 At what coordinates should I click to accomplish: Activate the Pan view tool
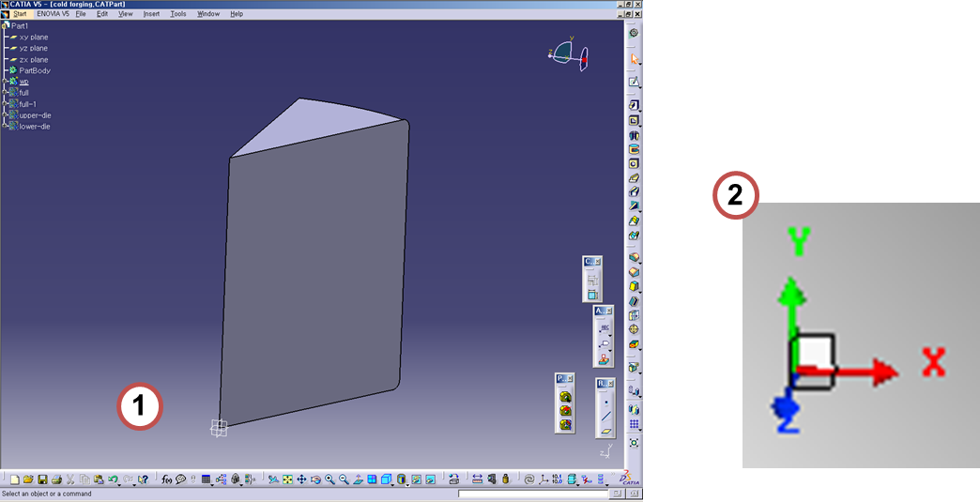301,479
